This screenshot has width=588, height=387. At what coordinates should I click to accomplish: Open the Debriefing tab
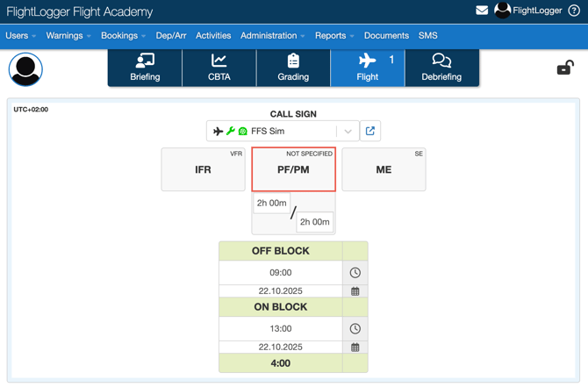click(441, 68)
